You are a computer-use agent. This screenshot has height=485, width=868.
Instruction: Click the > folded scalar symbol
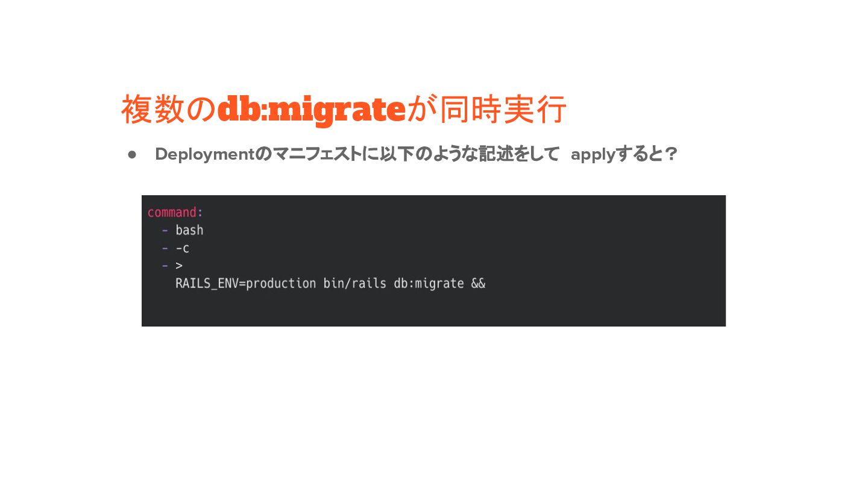[179, 265]
